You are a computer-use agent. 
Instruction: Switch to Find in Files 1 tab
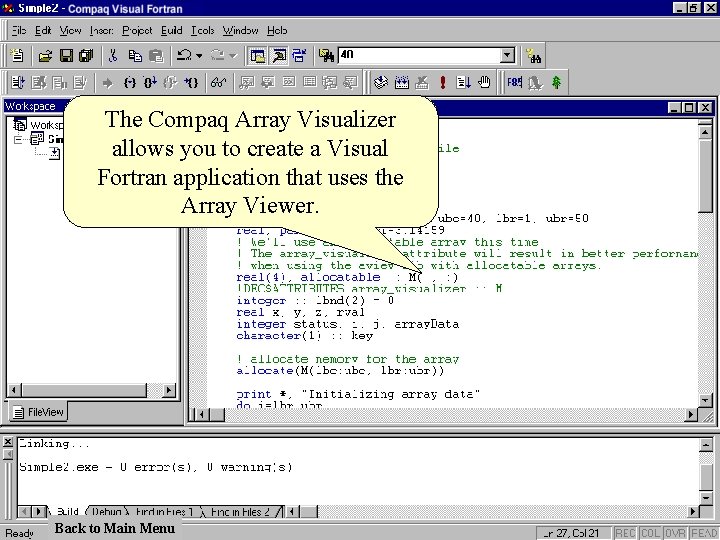tap(164, 512)
